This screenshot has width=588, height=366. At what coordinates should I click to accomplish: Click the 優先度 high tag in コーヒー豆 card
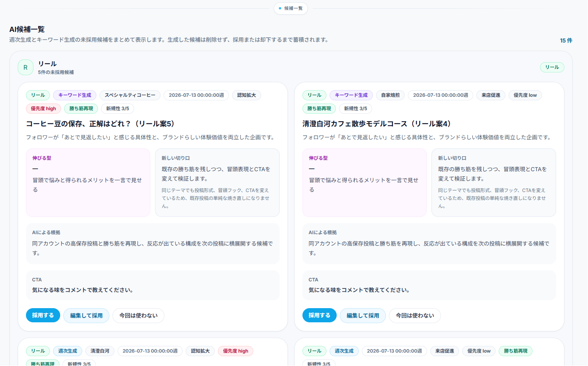point(43,109)
